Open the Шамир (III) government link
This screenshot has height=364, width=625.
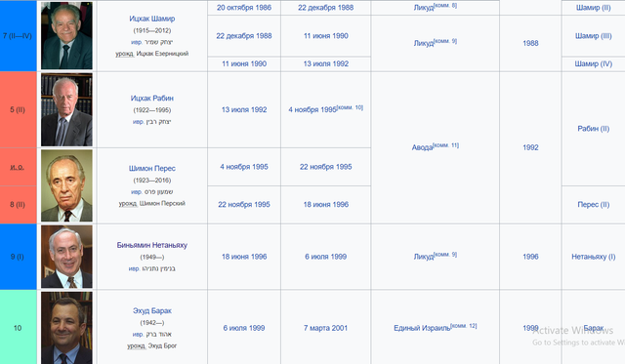click(593, 36)
